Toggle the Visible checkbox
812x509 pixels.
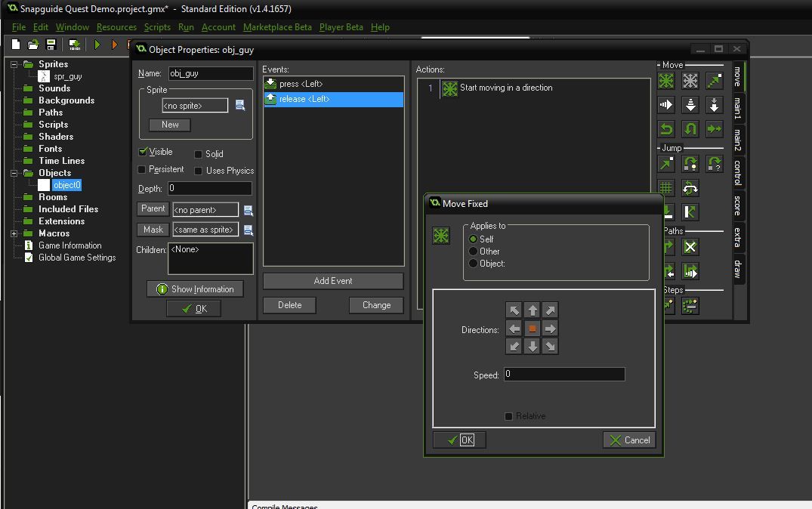143,152
